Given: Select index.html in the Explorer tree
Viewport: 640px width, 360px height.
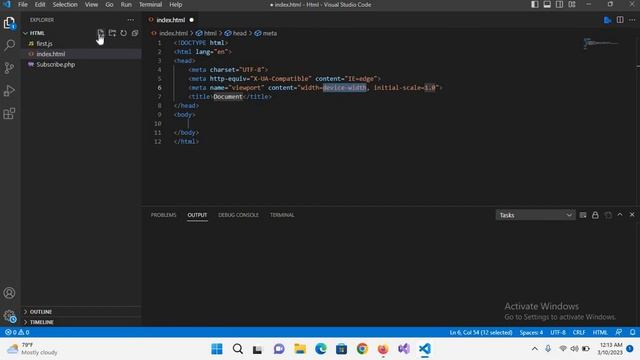Looking at the screenshot, I should (51, 54).
